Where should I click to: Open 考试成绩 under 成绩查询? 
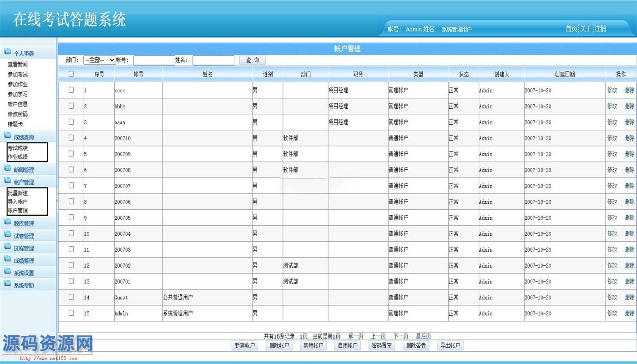(18, 148)
